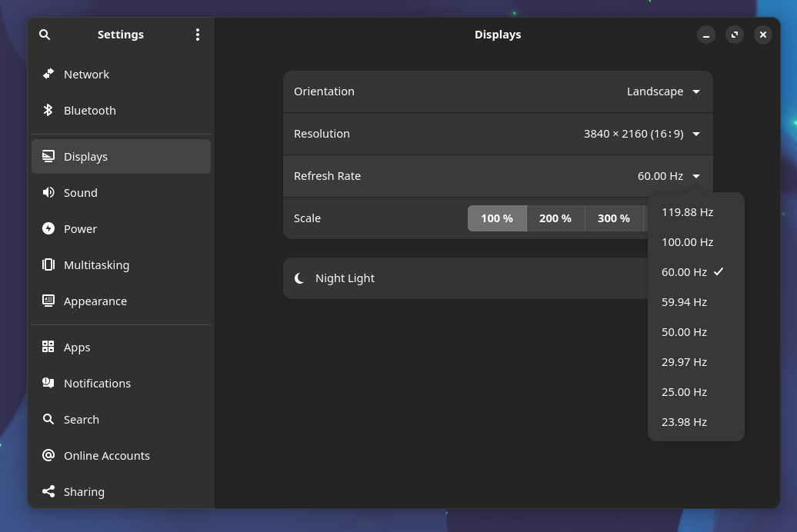
Task: Click the Night Light moon icon
Action: (299, 278)
